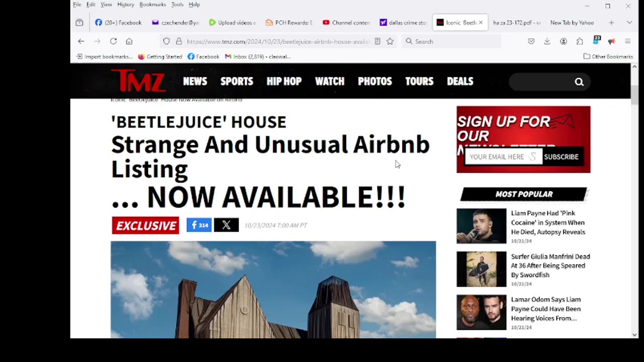Open the Bookmarks menu
Image resolution: width=644 pixels, height=362 pixels.
(152, 5)
